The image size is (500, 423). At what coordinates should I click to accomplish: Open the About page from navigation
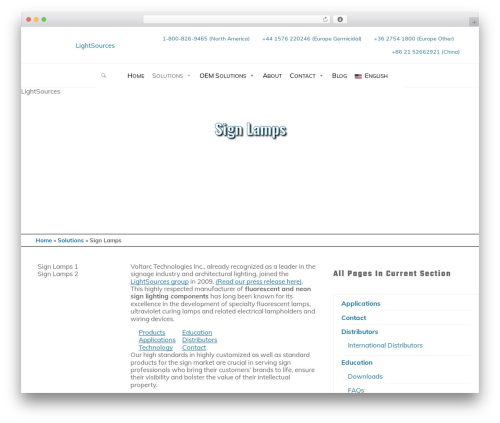272,76
